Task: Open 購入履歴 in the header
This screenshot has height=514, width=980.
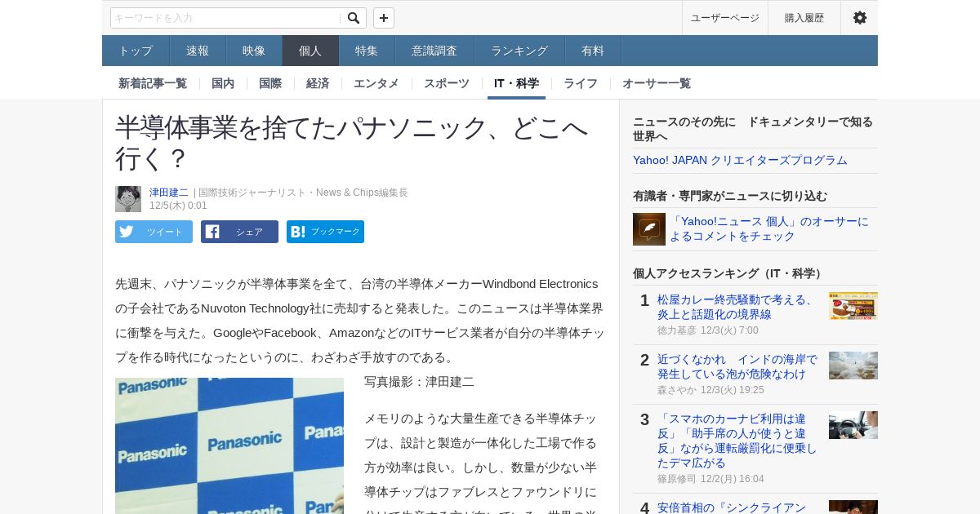Action: point(804,18)
